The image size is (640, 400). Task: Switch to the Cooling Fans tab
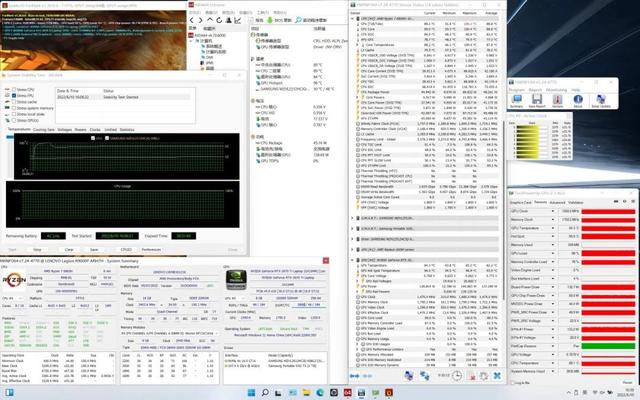click(44, 129)
